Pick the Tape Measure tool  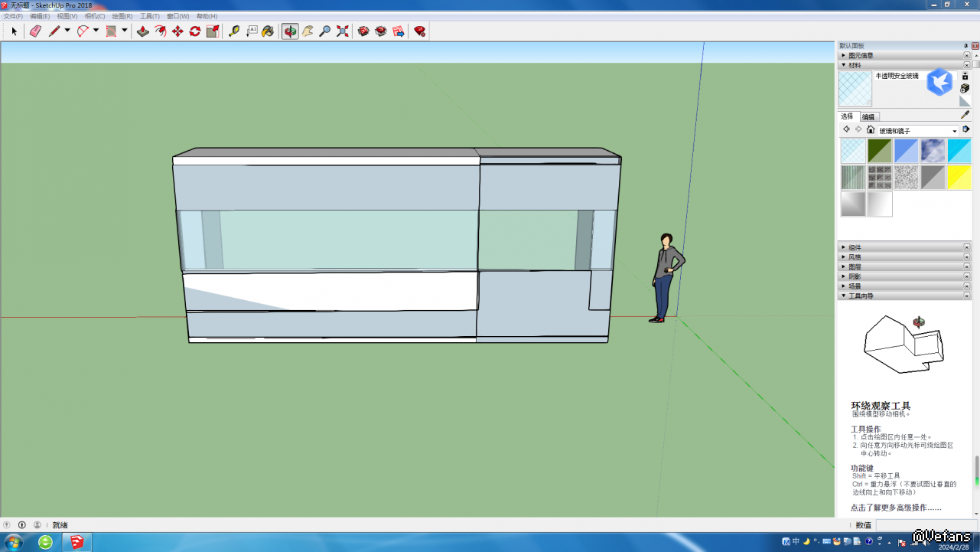click(x=234, y=31)
